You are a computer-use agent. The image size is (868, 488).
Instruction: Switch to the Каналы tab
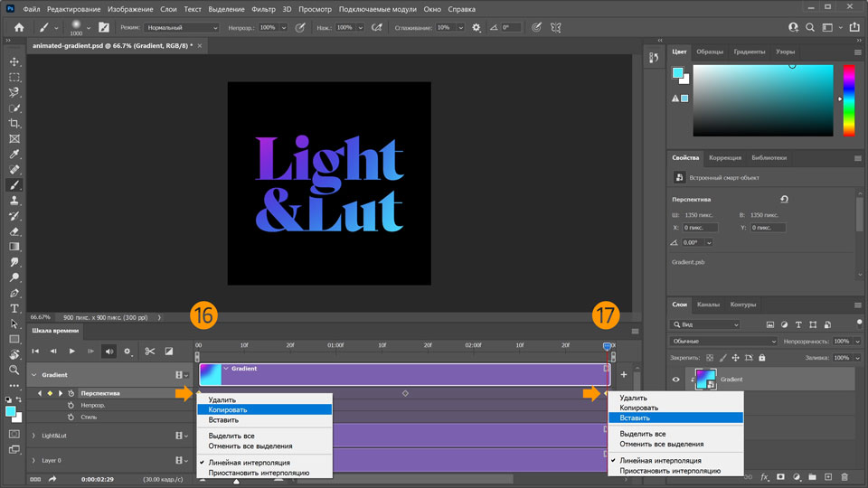coord(708,305)
